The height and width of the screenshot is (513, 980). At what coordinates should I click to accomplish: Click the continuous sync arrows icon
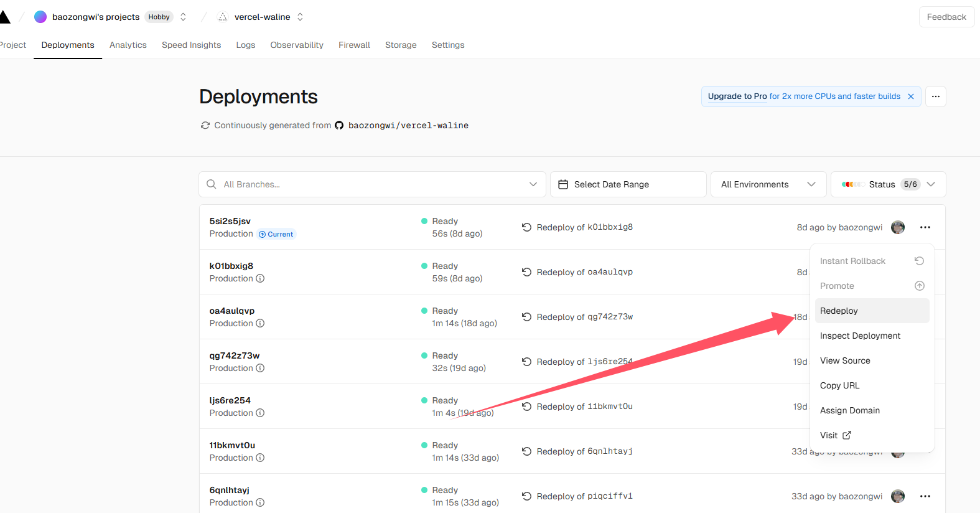[205, 125]
